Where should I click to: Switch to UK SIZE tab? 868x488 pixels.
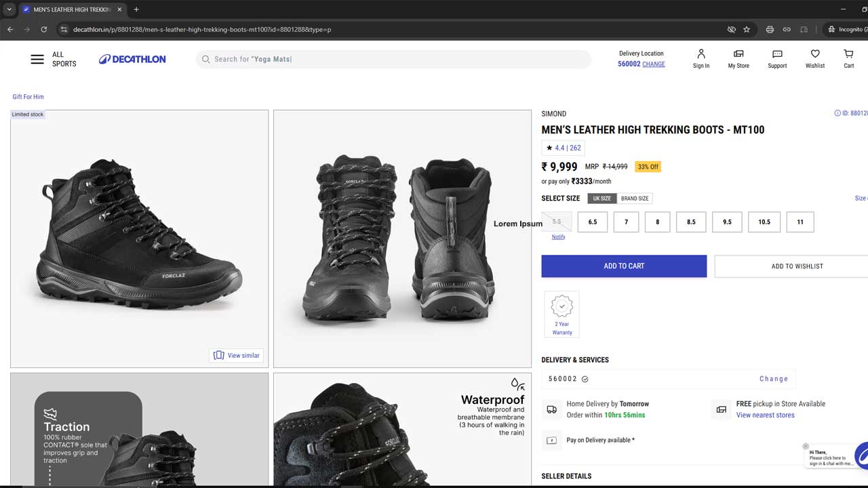pos(602,198)
